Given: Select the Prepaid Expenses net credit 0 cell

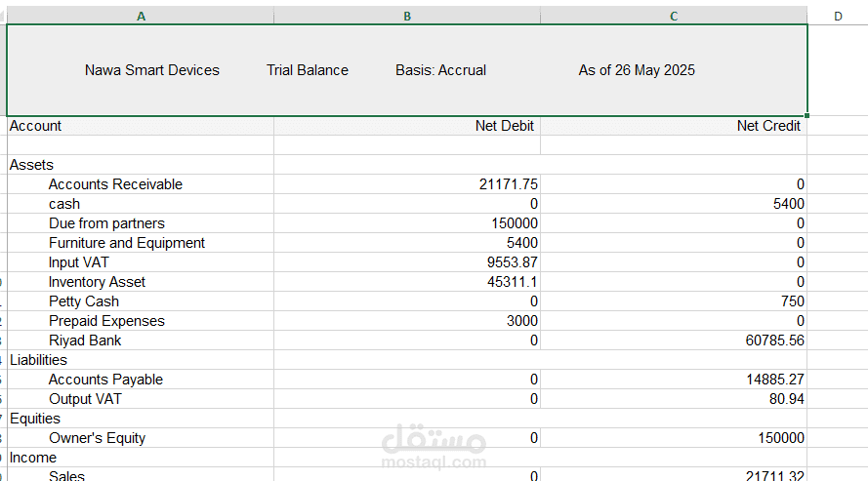Looking at the screenshot, I should pos(674,321).
